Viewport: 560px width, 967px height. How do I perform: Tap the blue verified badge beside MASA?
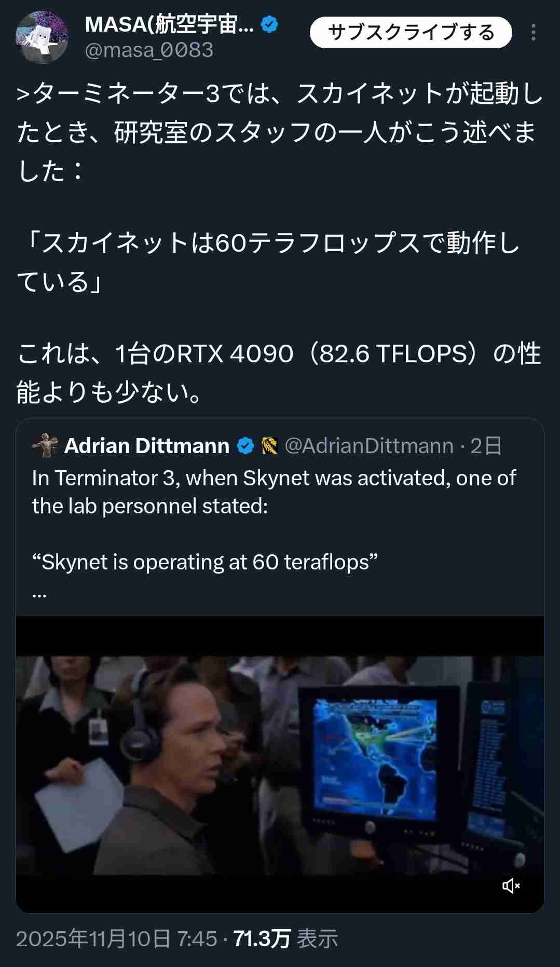(x=269, y=24)
